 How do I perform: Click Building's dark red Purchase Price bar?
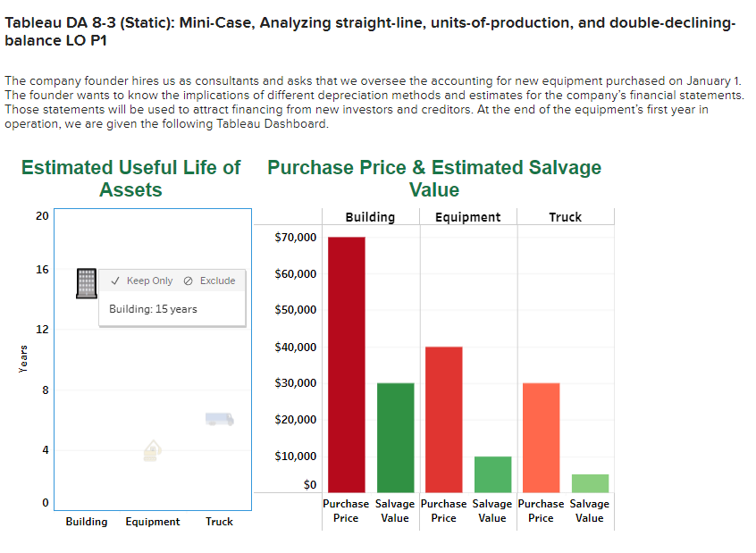tap(347, 357)
